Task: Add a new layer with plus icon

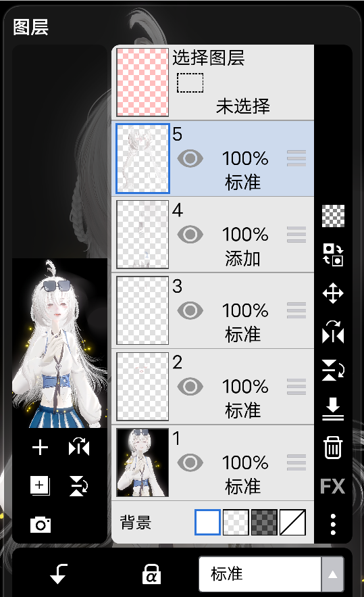Action: (40, 448)
